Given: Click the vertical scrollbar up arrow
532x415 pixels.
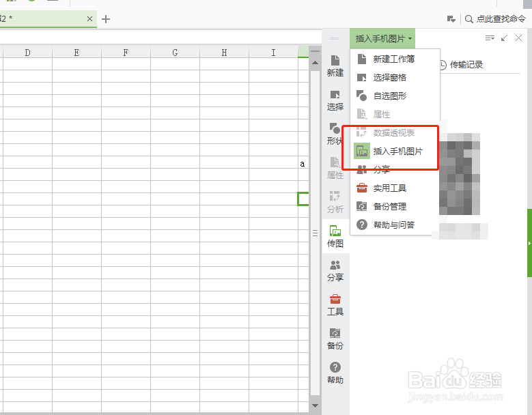Looking at the screenshot, I should (315, 63).
